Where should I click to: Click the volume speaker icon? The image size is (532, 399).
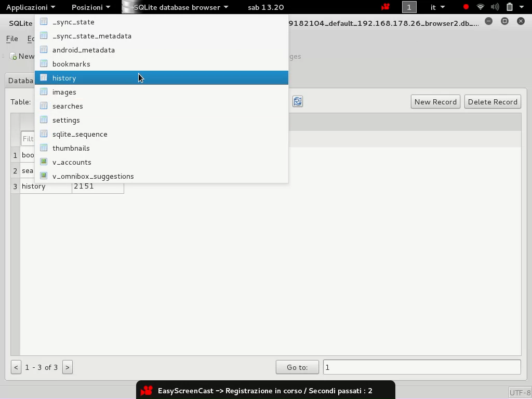[x=495, y=7]
